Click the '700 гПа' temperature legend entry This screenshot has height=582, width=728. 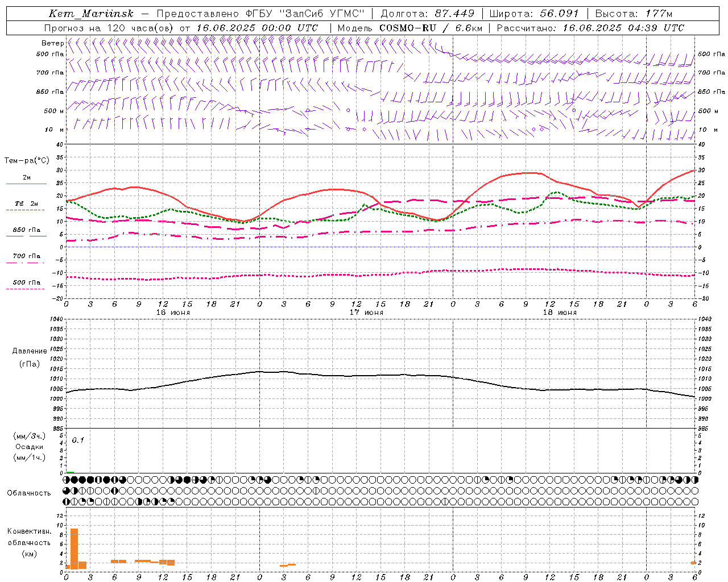tap(26, 256)
